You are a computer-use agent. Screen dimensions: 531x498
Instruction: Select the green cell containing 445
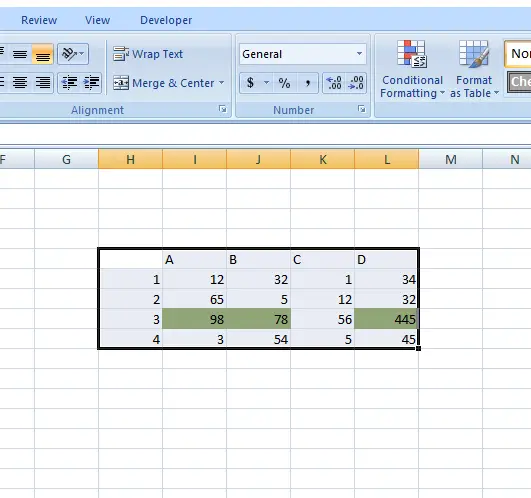tap(386, 319)
